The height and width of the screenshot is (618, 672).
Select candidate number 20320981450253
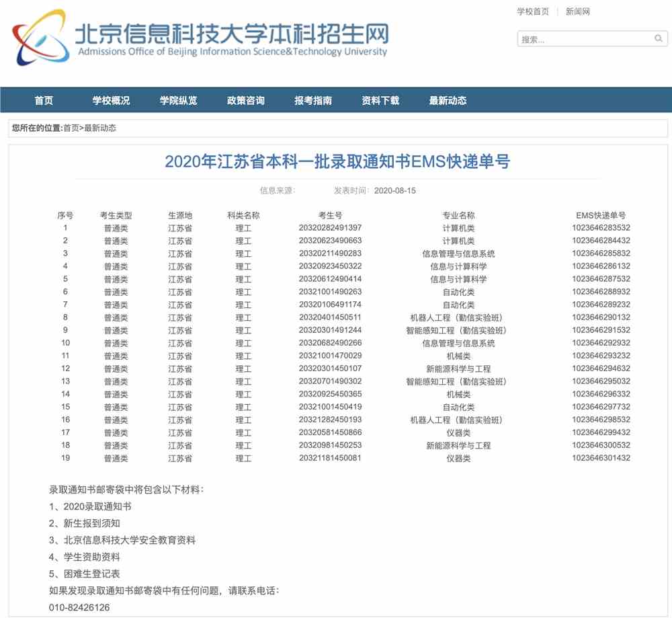coord(330,445)
